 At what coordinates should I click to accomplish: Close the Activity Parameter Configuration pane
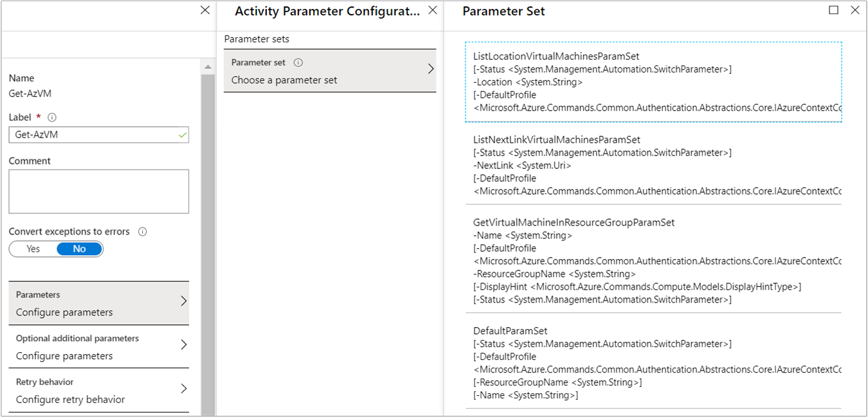(431, 10)
